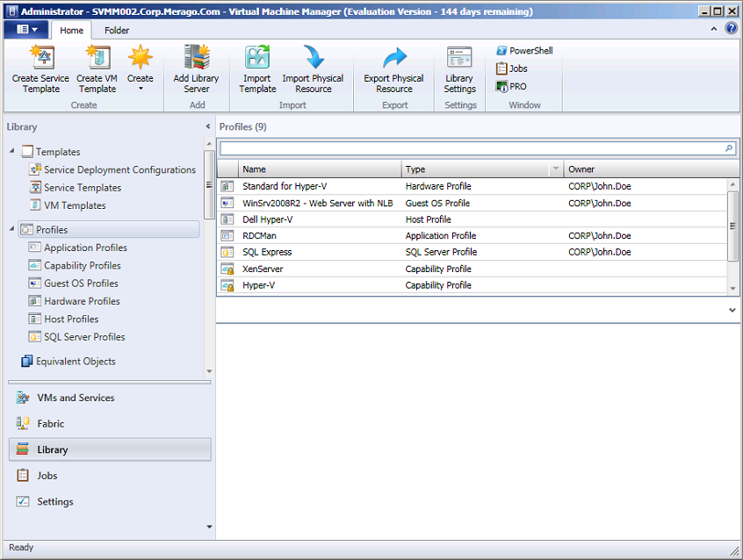The width and height of the screenshot is (743, 560).
Task: Open the VMs and Services workspace
Action: pyautogui.click(x=110, y=398)
